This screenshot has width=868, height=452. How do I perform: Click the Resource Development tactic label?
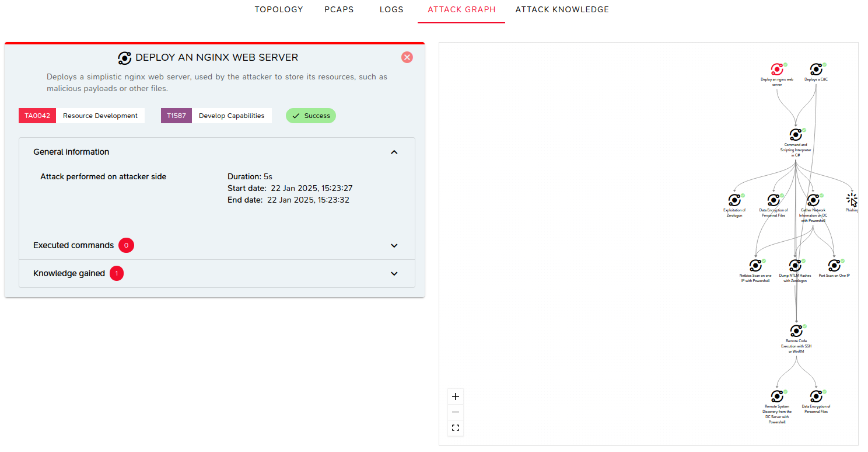(x=100, y=116)
